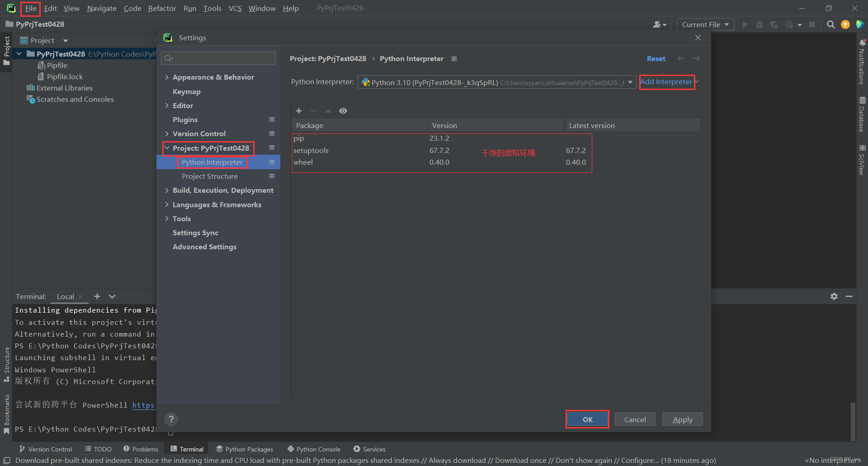The image size is (868, 466).
Task: Expand the Tools settings group
Action: 167,219
